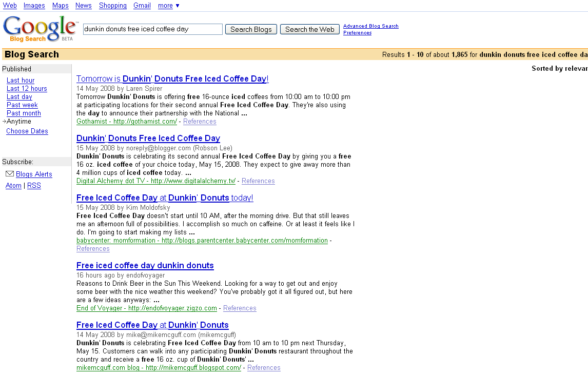The height and width of the screenshot is (376, 588).
Task: Click the 'Published' sidebar heading
Action: [x=16, y=69]
